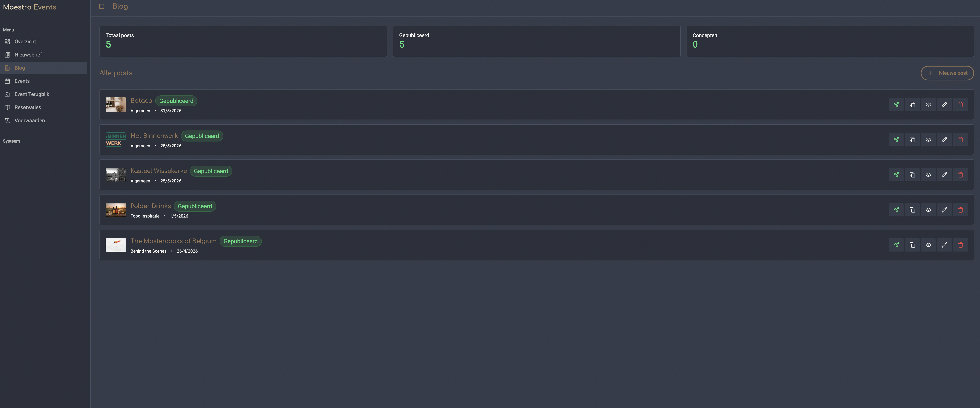Open the Het Binnenwerk post title

154,136
